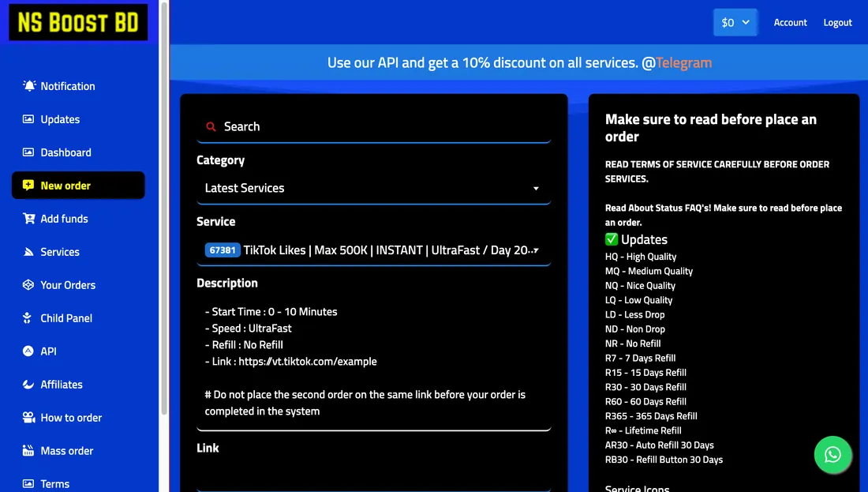Open the API page label
Image resolution: width=868 pixels, height=492 pixels.
pos(48,351)
